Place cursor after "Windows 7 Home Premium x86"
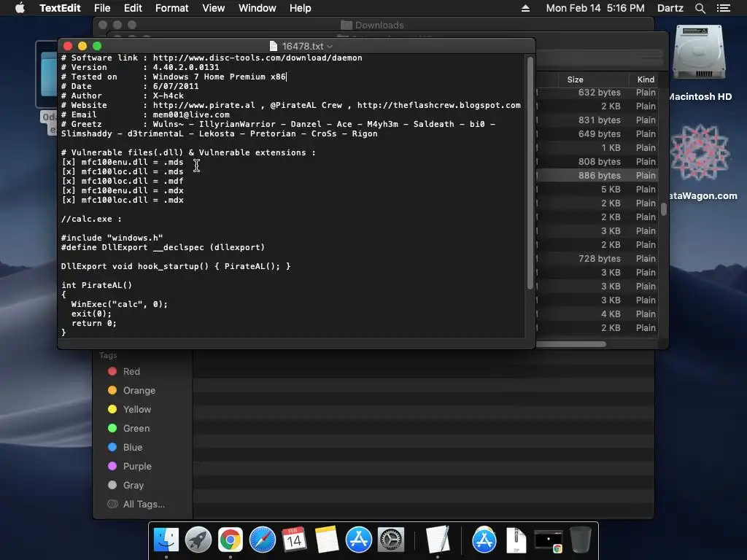Viewport: 747px width, 560px height. [286, 77]
